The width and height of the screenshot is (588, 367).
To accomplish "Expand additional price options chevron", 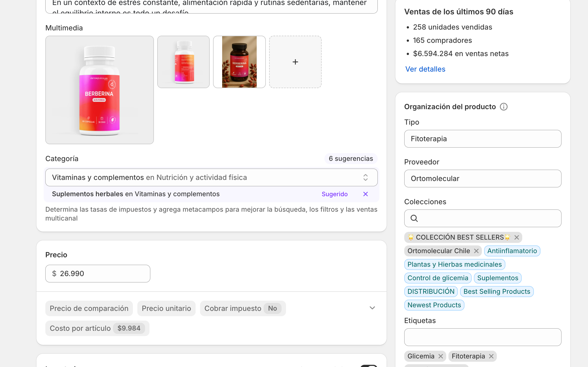I will (372, 308).
